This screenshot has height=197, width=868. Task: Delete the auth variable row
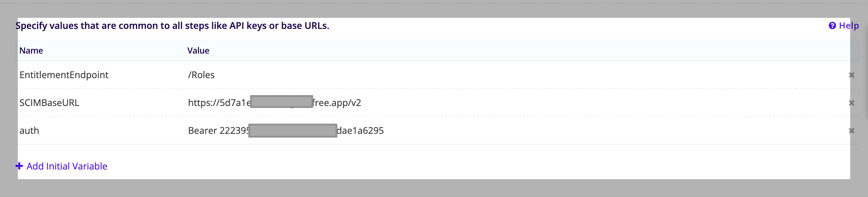[851, 131]
